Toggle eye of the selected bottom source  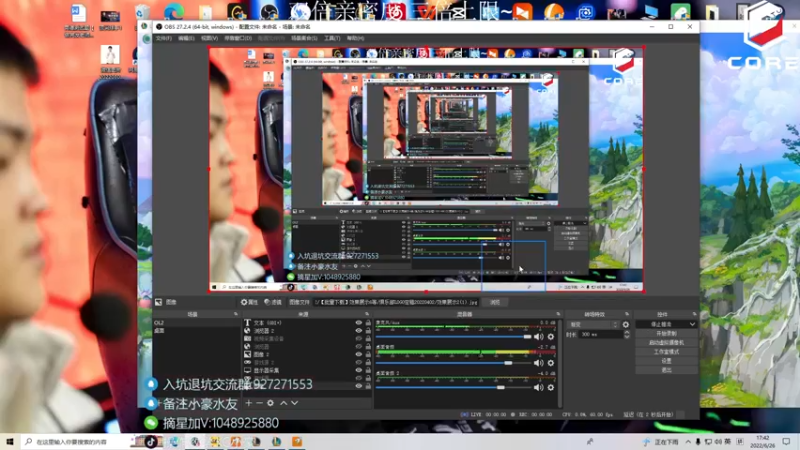point(359,386)
